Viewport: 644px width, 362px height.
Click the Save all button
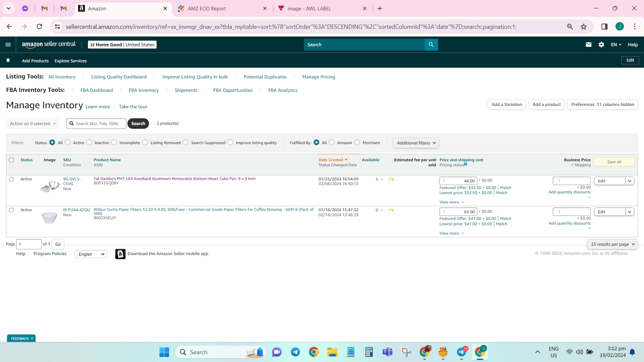pyautogui.click(x=614, y=162)
